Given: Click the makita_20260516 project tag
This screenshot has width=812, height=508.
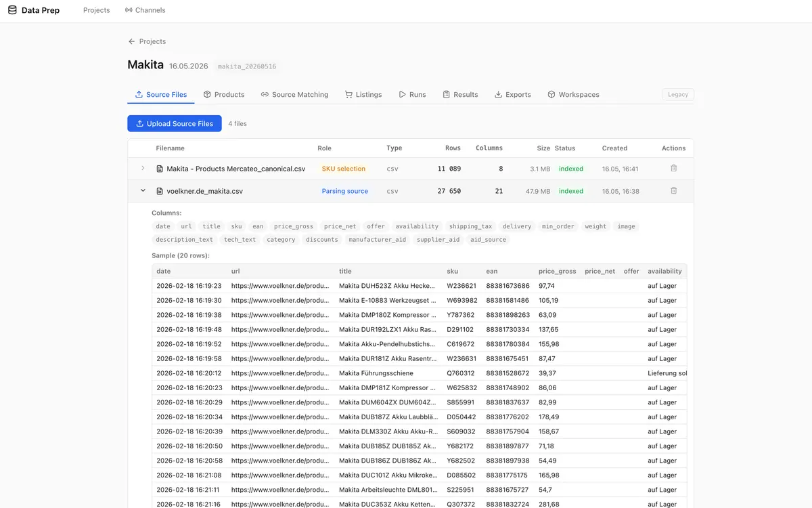Looking at the screenshot, I should pyautogui.click(x=247, y=66).
